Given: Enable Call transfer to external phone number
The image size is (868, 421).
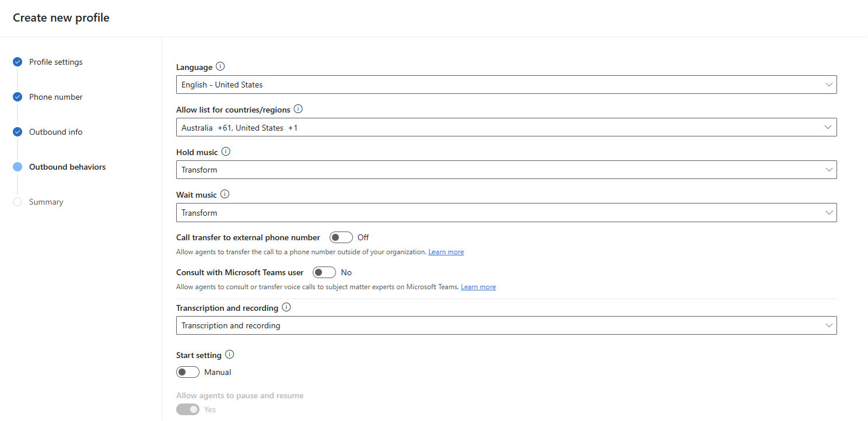Looking at the screenshot, I should (341, 237).
